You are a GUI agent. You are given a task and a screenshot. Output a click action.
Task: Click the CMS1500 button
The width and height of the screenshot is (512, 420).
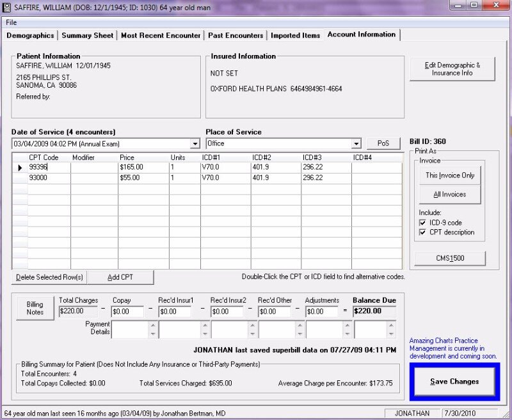tap(450, 259)
